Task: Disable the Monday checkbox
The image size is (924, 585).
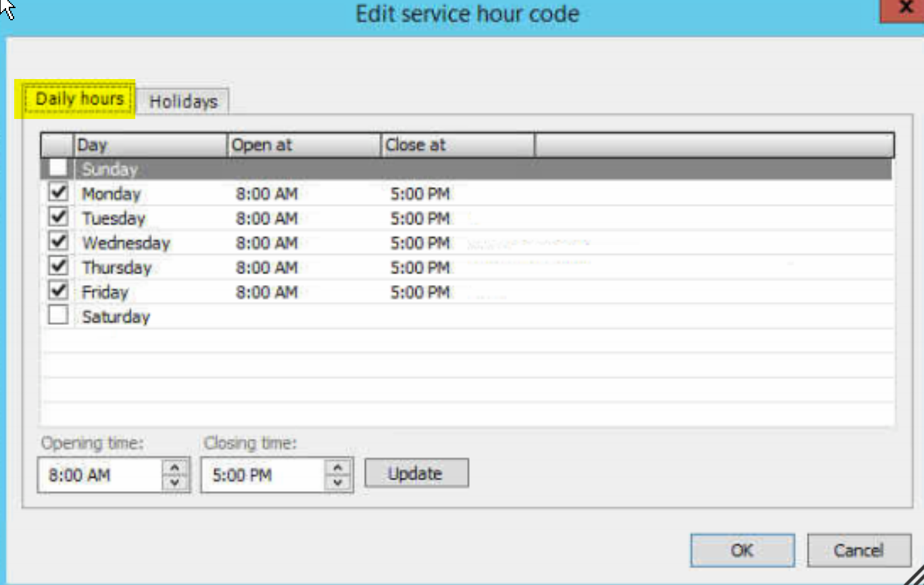Action: (57, 193)
